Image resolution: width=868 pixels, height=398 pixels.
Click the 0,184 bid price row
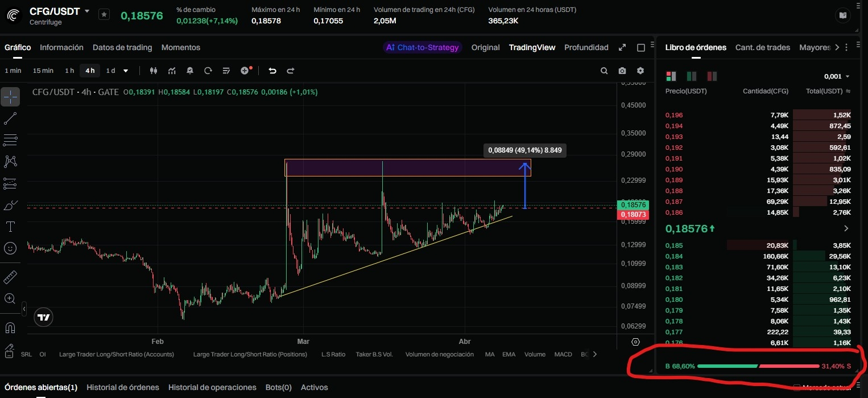758,256
